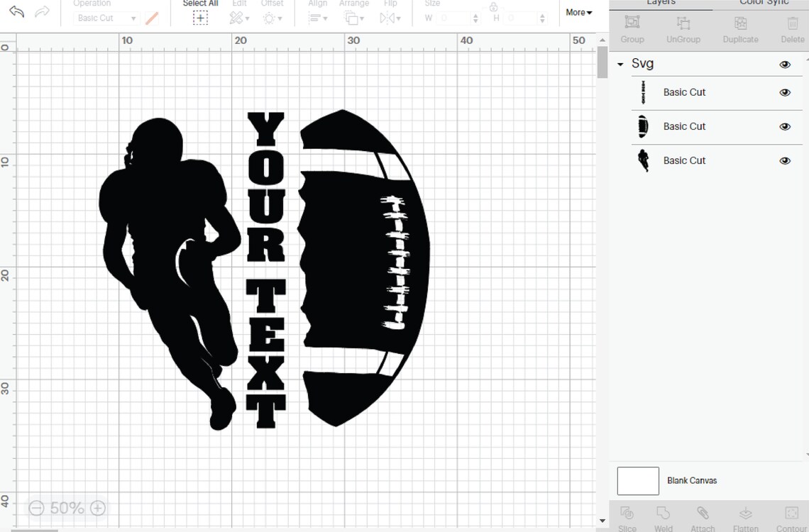Select the Layers tab
Viewport: 809px width, 532px height.
tap(660, 4)
